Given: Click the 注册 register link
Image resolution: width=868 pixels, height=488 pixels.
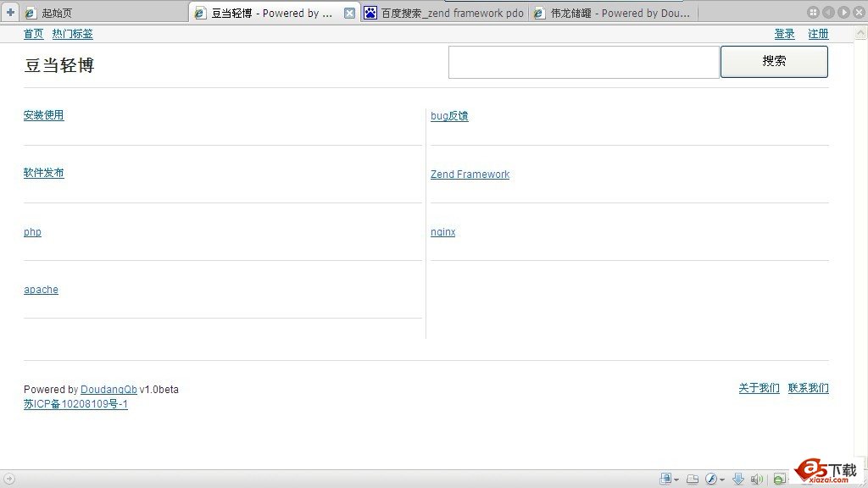Looking at the screenshot, I should point(818,34).
